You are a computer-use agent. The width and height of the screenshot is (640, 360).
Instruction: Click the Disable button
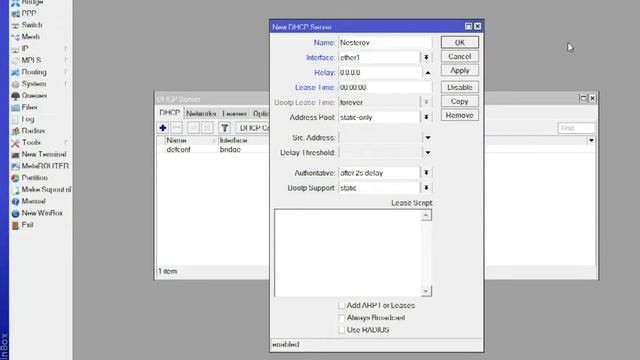[460, 87]
